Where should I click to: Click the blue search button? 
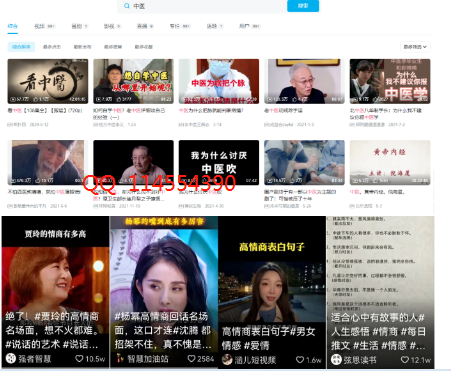pos(303,6)
